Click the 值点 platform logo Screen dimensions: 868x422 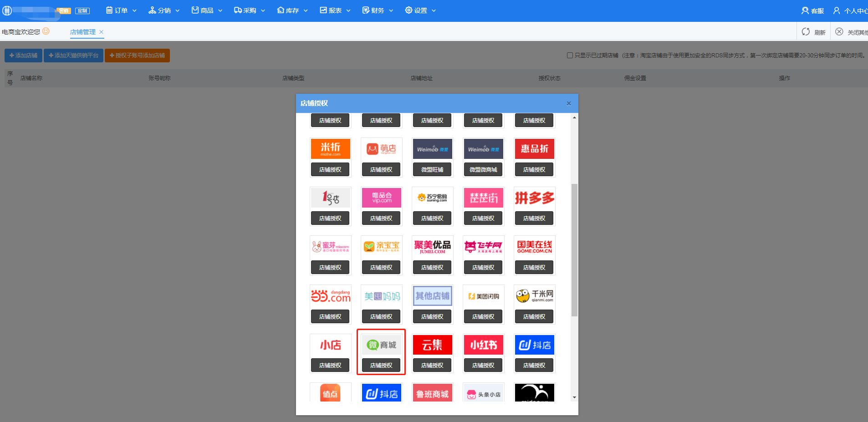point(330,393)
